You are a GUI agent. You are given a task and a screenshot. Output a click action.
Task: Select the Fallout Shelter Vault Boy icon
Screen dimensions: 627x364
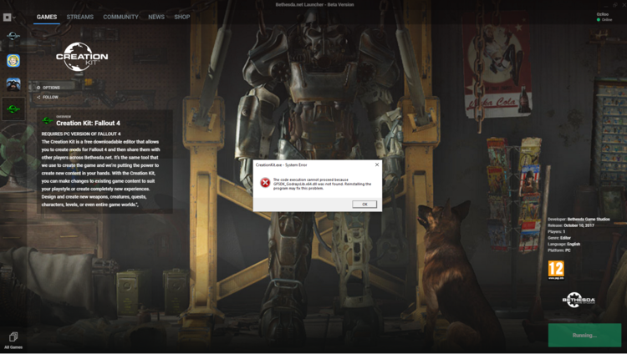point(13,61)
